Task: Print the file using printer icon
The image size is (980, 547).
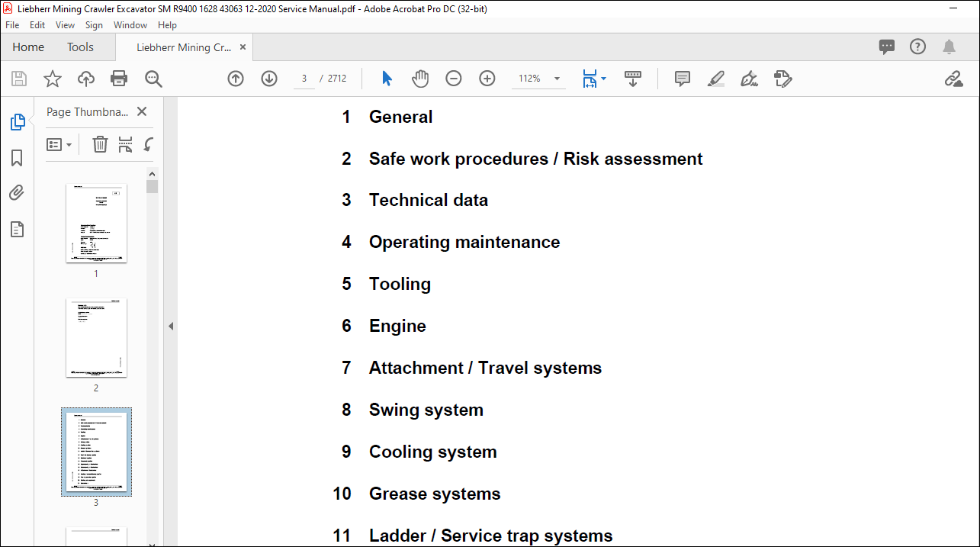Action: 119,79
